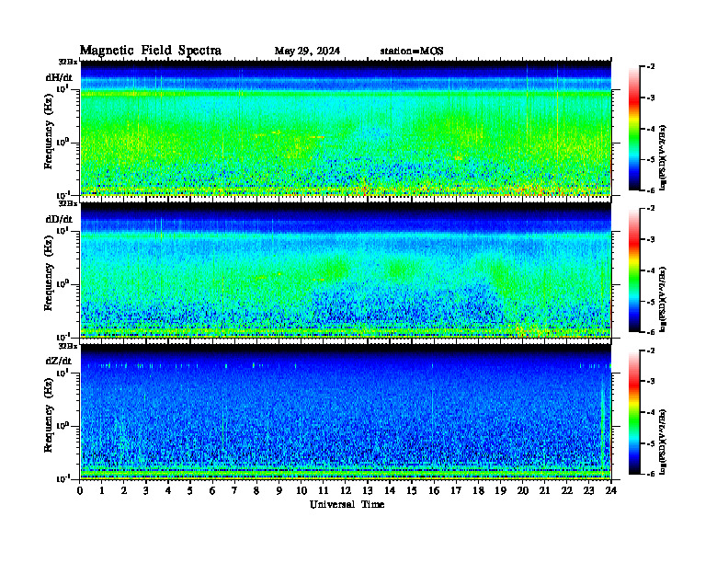This screenshot has width=728, height=563.
Task: Click hour 0 tick label on time axis
Action: 80,491
